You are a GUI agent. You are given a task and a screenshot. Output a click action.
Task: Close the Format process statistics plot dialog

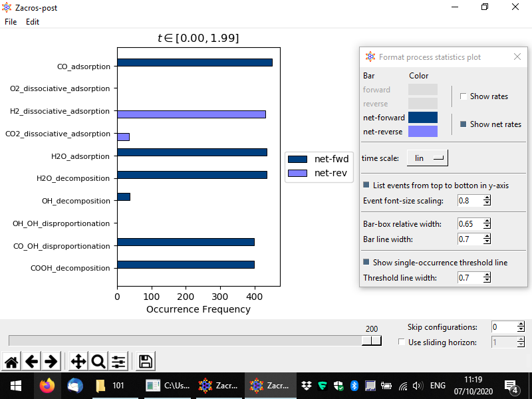coord(517,57)
